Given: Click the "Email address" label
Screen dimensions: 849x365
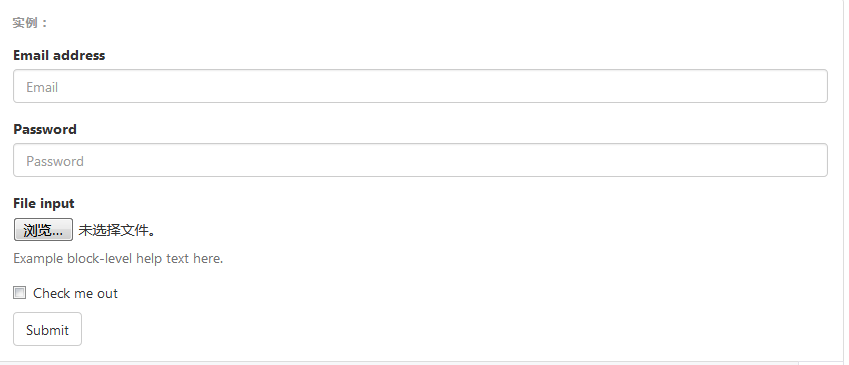Looking at the screenshot, I should click(x=59, y=55).
